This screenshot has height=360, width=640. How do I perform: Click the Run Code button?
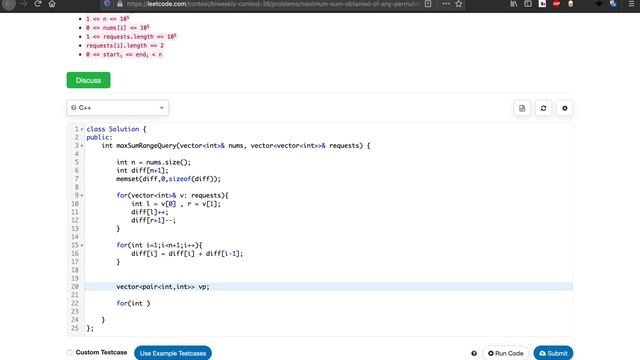click(x=506, y=353)
